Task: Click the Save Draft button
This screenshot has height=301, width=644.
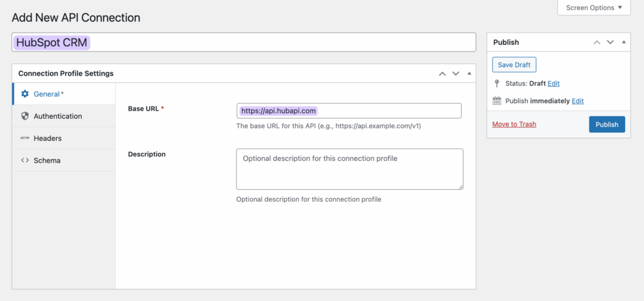Action: 514,65
